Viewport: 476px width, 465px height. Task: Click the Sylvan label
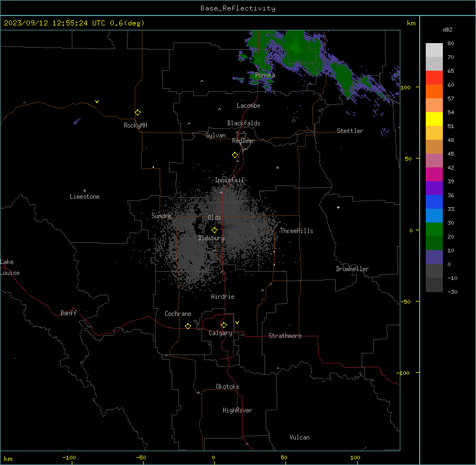(x=215, y=135)
